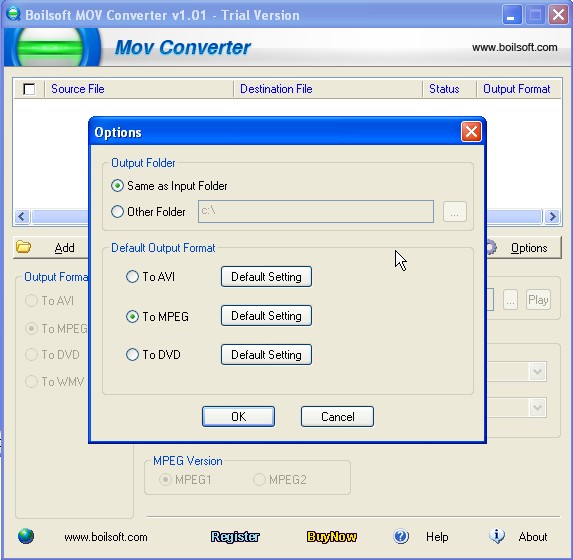Viewport: 573px width, 560px height.
Task: Click the About info icon
Action: click(497, 536)
